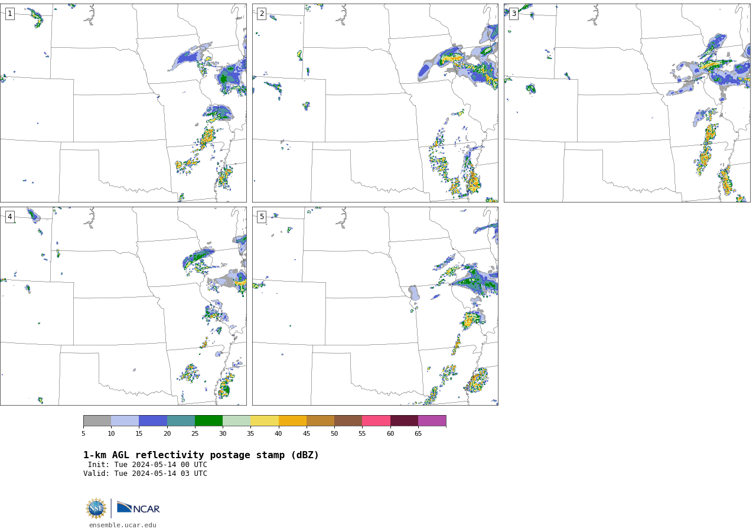Image resolution: width=756 pixels, height=532 pixels.
Task: Open ensemble member 3 reflectivity map
Action: point(627,103)
